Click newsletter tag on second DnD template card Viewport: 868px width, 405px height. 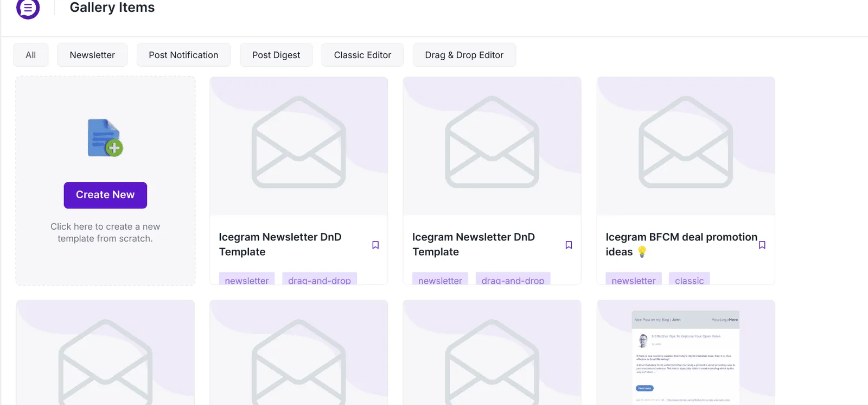pos(440,279)
